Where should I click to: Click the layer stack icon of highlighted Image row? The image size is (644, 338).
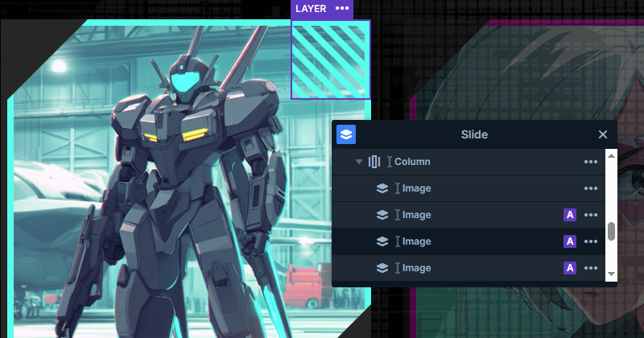point(383,241)
